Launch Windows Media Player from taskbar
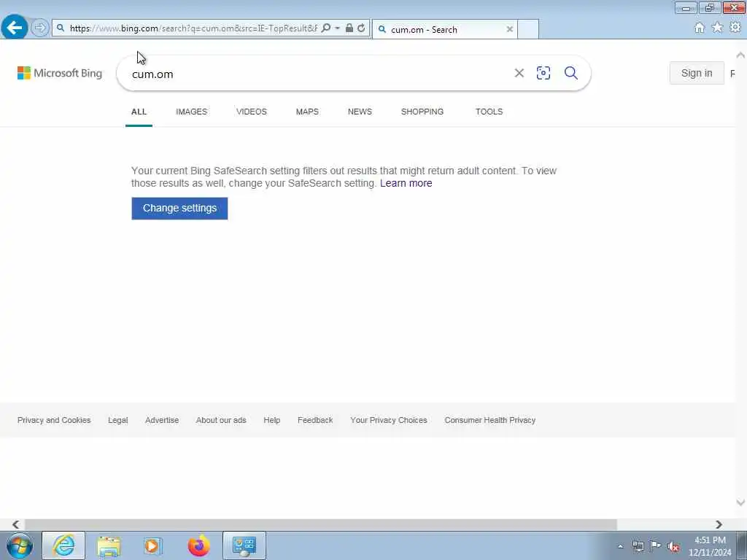Image resolution: width=747 pixels, height=560 pixels. (153, 545)
